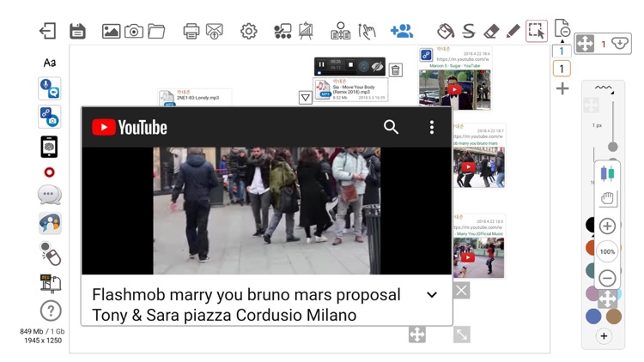Screen dimensions: 644x362
Task: Send the board by email icon
Action: coord(215,31)
